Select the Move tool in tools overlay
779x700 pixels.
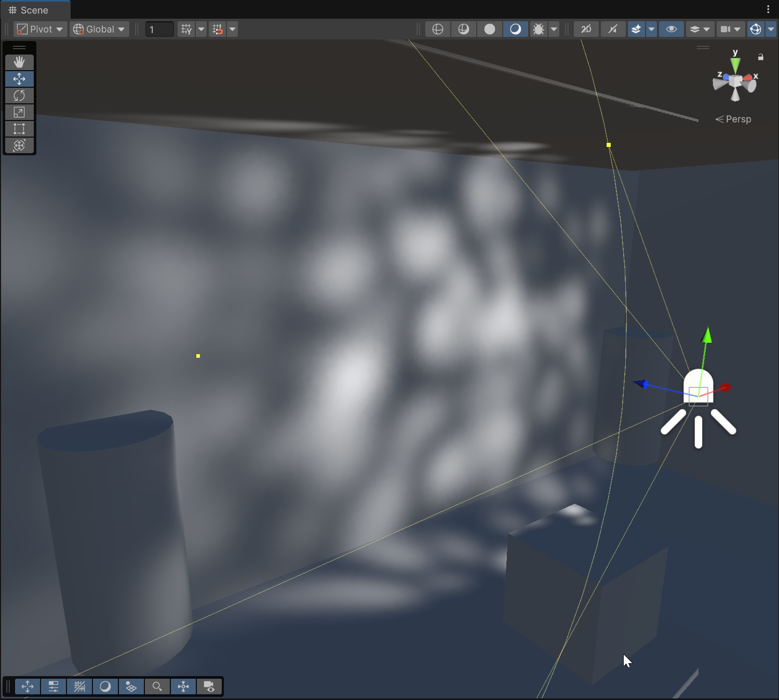point(19,79)
